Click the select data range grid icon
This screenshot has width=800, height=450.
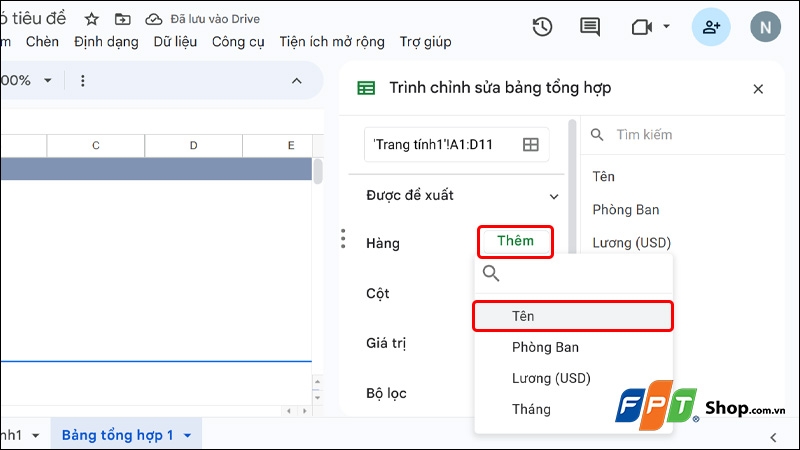(531, 144)
